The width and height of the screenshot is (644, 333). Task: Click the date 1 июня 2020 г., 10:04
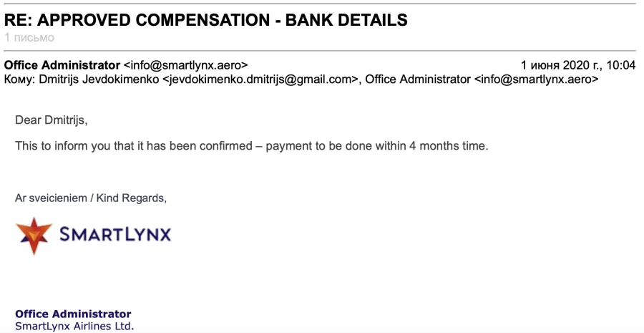(578, 65)
